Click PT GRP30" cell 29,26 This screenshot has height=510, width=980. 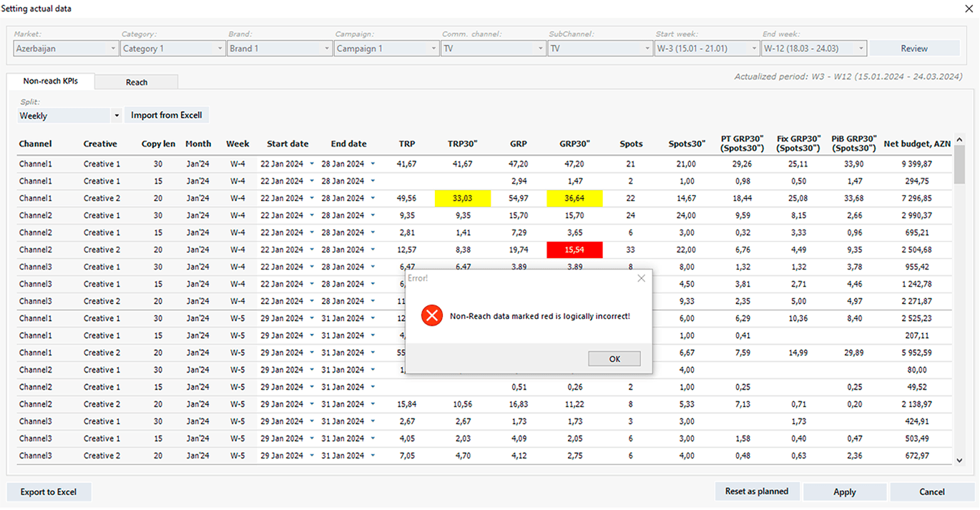tap(743, 164)
